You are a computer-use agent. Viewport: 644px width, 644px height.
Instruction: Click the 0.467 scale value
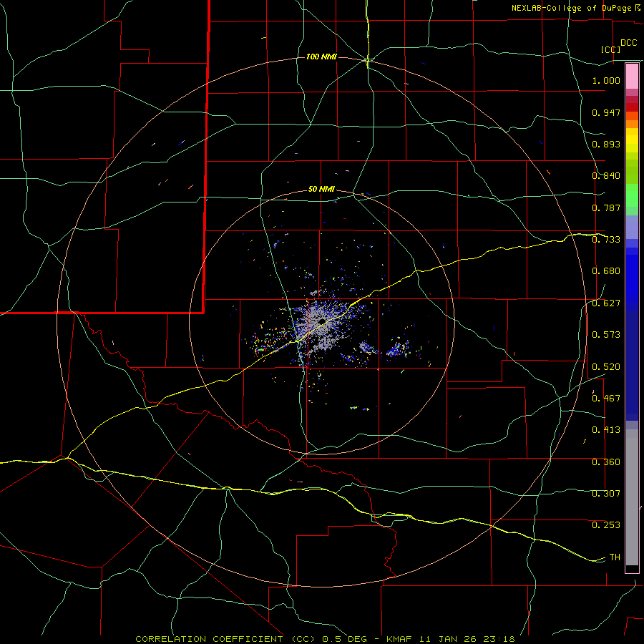point(606,399)
